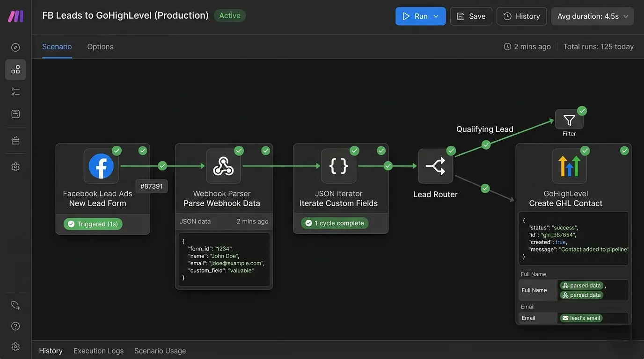Click the #87391 bundle tag
644x359 pixels.
pos(152,187)
